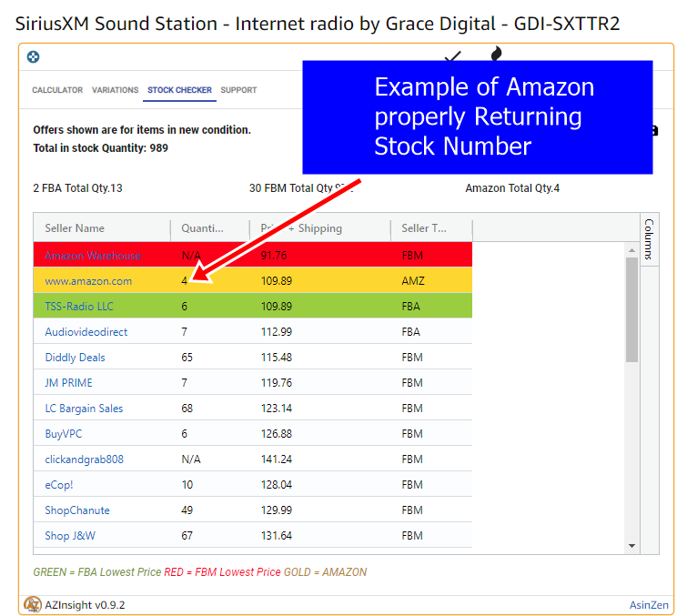Open the Columns side panel
The width and height of the screenshot is (687, 616).
coord(650,239)
